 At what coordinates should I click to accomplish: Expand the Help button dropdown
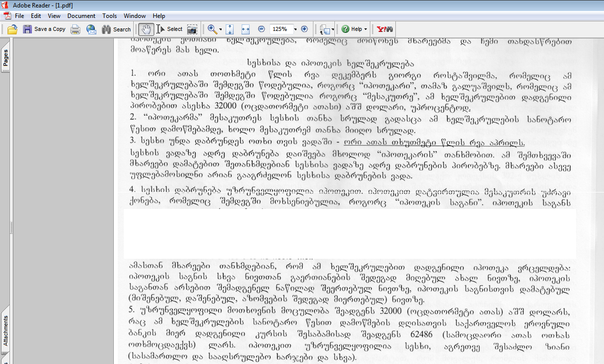coord(366,29)
